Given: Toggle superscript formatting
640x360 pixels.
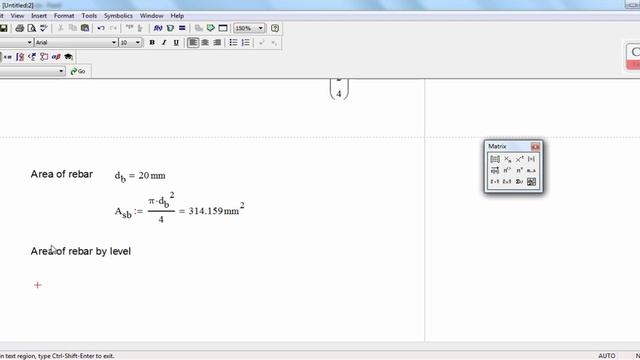Looking at the screenshot, I should point(262,42).
